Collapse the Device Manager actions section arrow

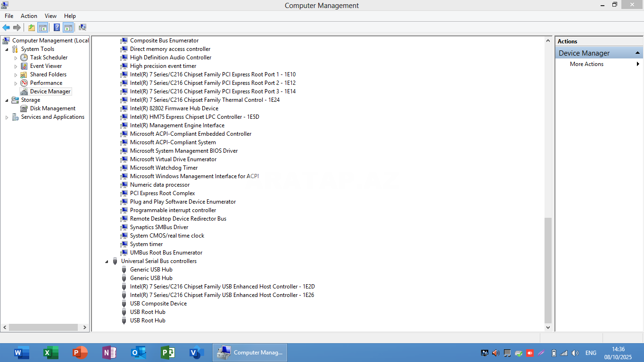(x=637, y=53)
